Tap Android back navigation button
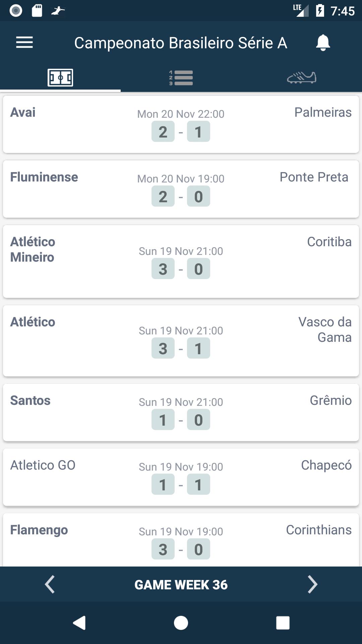The height and width of the screenshot is (644, 362). [79, 623]
